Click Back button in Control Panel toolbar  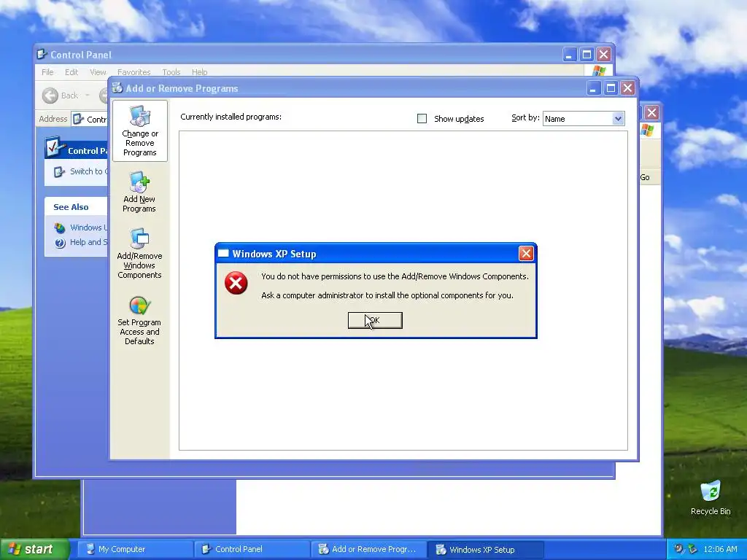click(x=60, y=96)
